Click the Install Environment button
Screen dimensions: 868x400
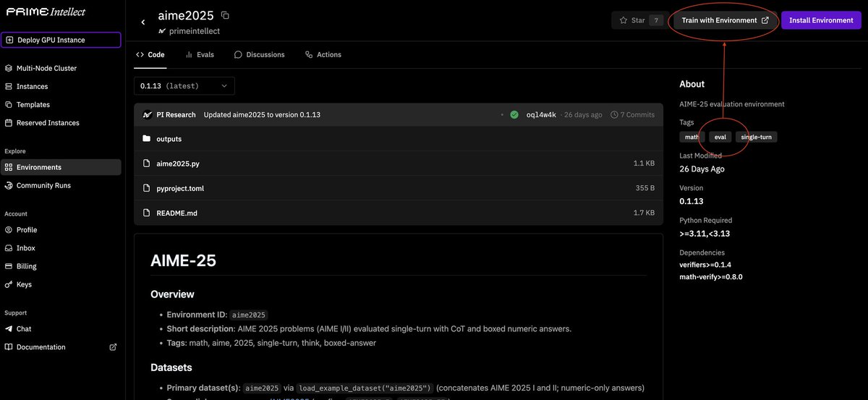pos(821,20)
